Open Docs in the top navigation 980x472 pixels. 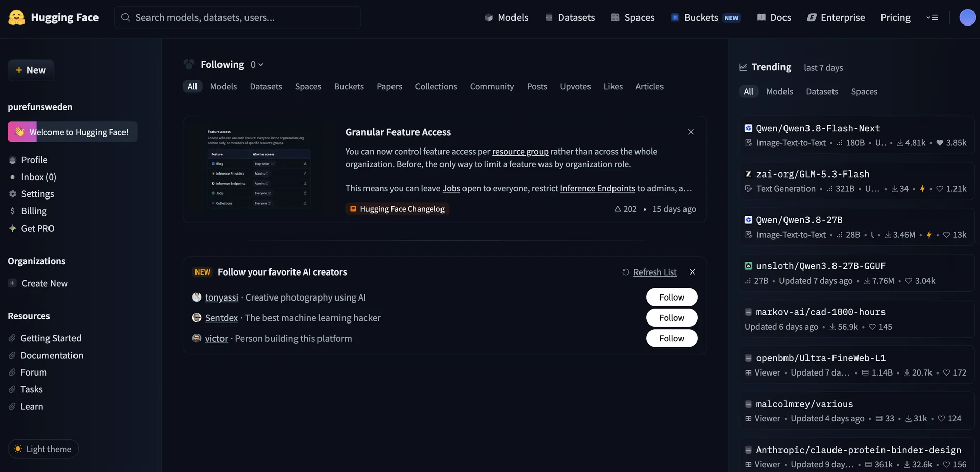point(774,17)
